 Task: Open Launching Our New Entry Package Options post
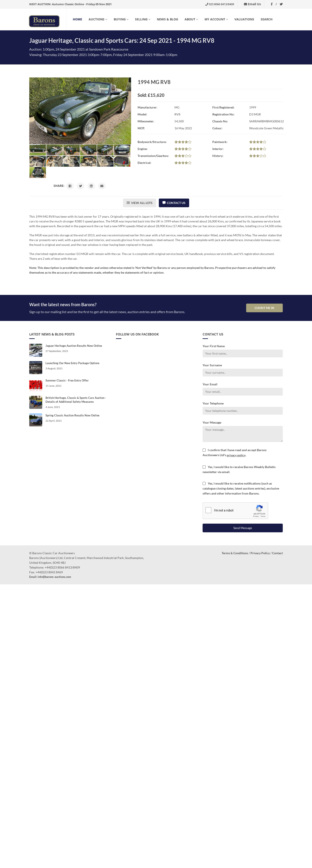click(x=72, y=363)
